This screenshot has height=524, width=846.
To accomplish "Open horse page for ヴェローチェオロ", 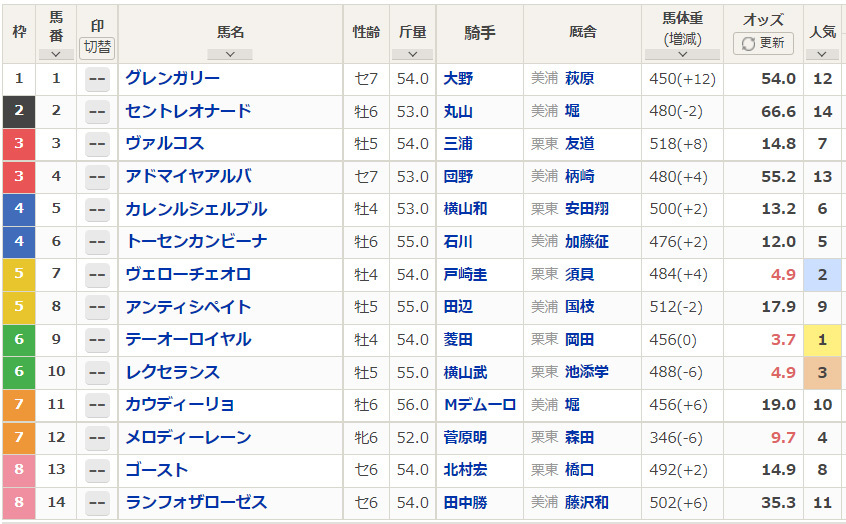I will 188,274.
